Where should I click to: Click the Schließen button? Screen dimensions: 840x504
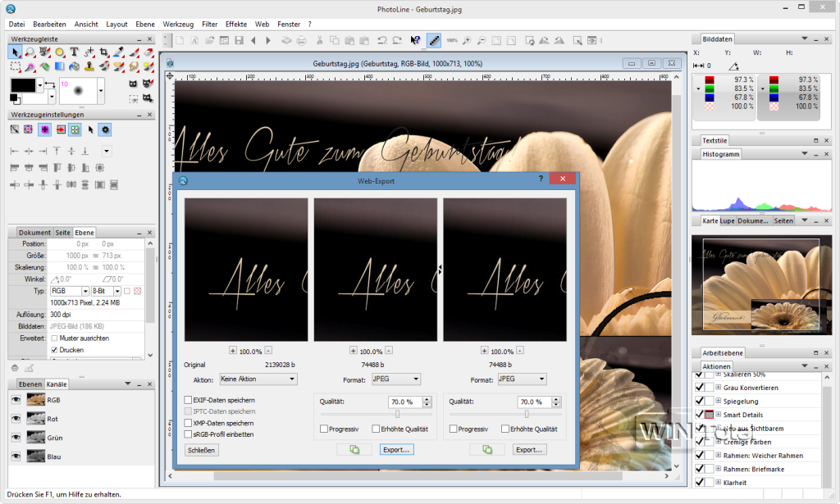tap(202, 450)
